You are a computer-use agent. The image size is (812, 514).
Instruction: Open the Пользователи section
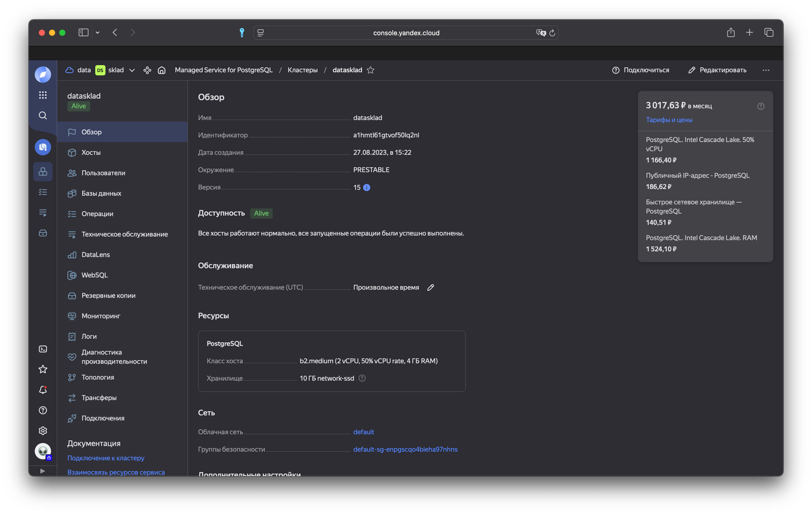click(x=122, y=173)
